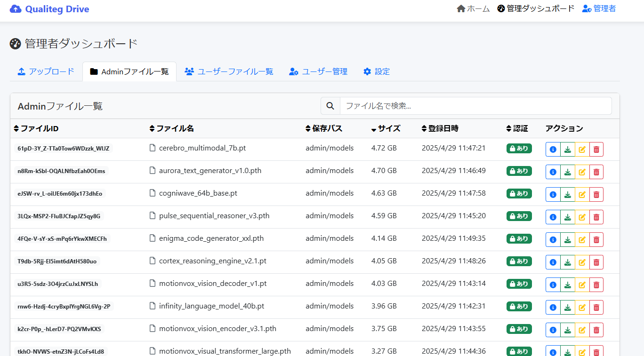Click date 2025/4/29 11:49:35
The image size is (644, 356).
point(454,238)
